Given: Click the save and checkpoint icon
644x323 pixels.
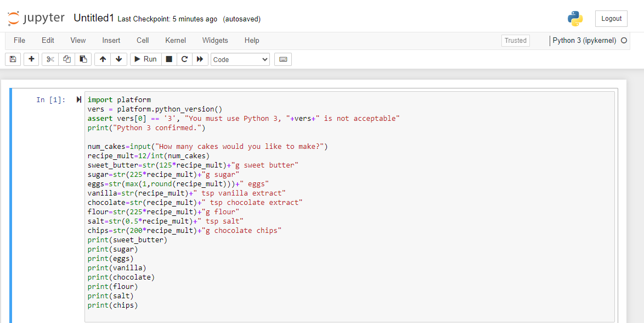Looking at the screenshot, I should click(13, 59).
